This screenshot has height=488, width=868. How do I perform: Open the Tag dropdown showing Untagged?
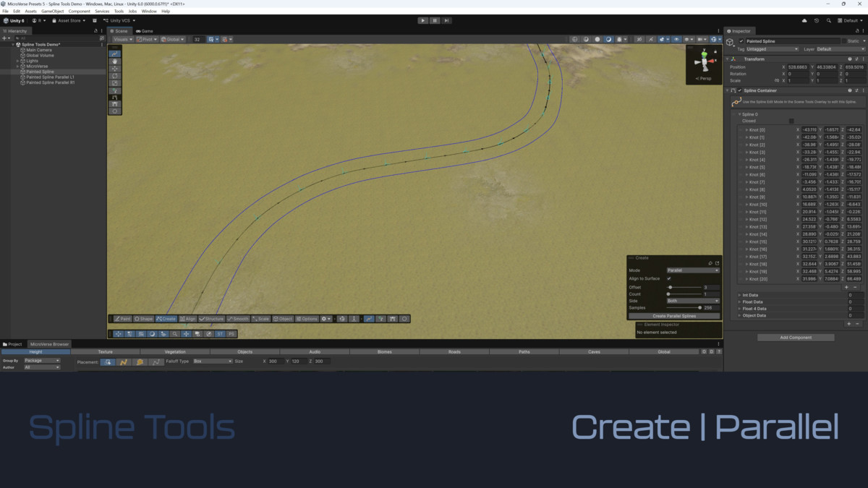click(772, 49)
